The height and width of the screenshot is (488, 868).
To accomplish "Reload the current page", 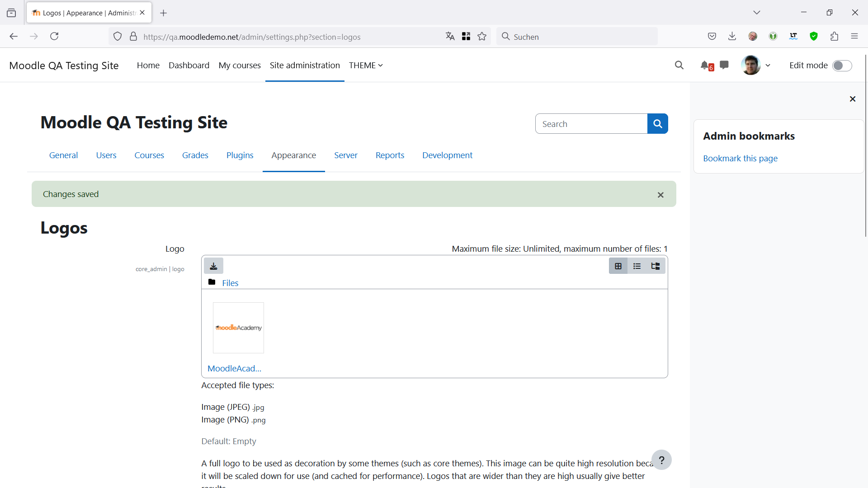I will tap(54, 37).
